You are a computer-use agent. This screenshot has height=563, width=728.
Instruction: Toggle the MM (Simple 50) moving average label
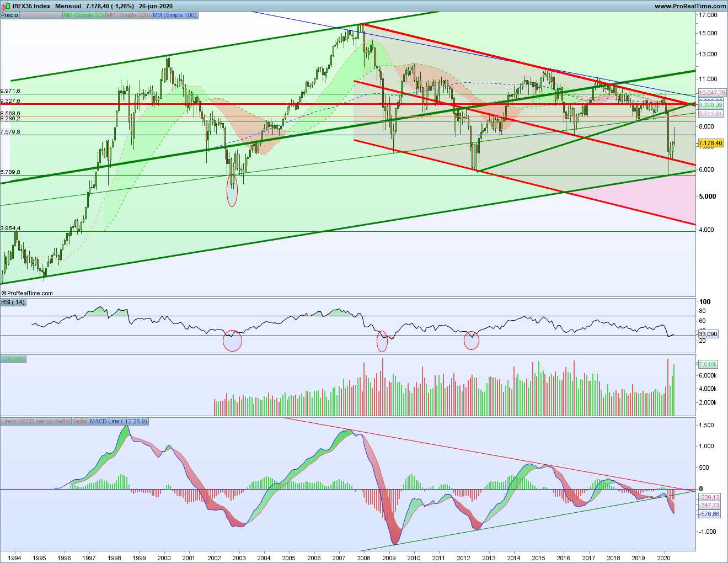point(83,15)
